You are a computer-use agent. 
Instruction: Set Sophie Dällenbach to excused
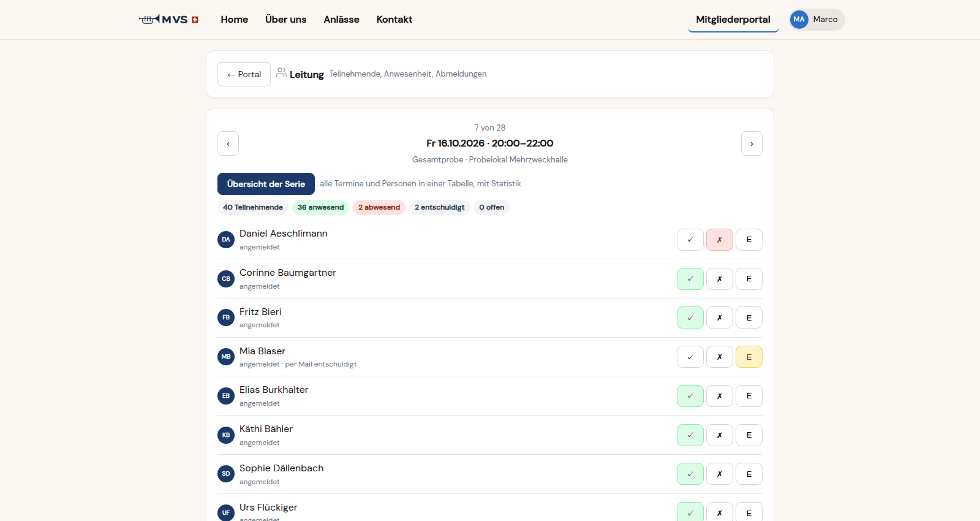click(749, 474)
